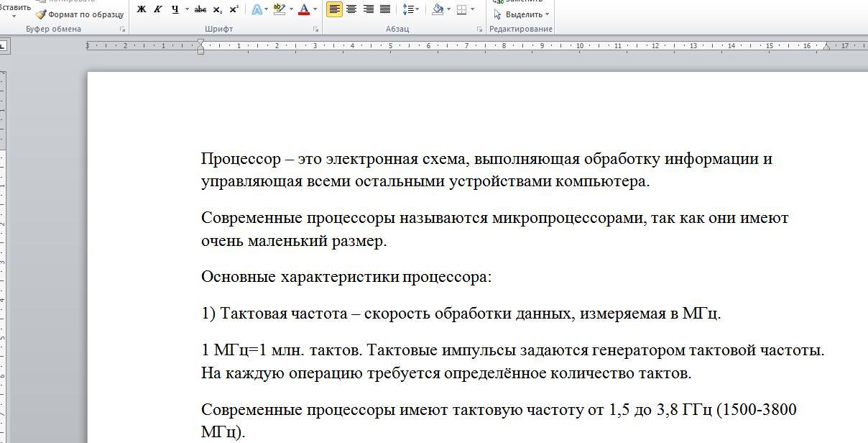Toggle italic formatting (К)

point(158,9)
